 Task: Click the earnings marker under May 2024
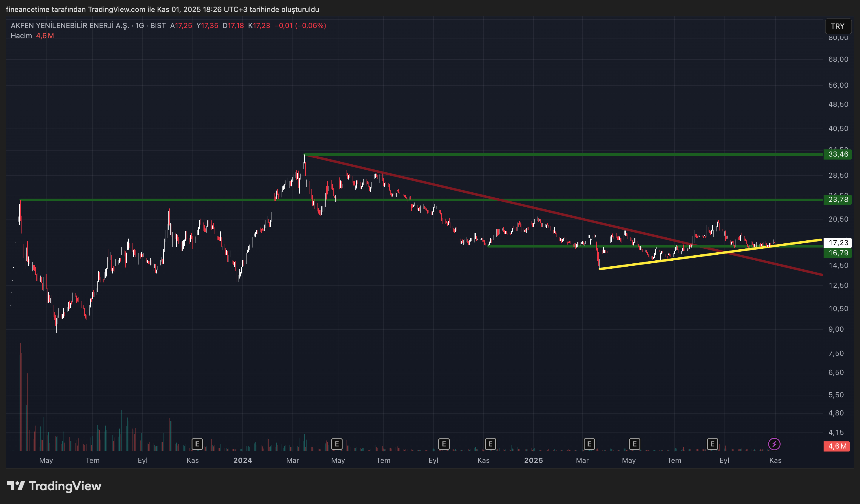click(337, 444)
